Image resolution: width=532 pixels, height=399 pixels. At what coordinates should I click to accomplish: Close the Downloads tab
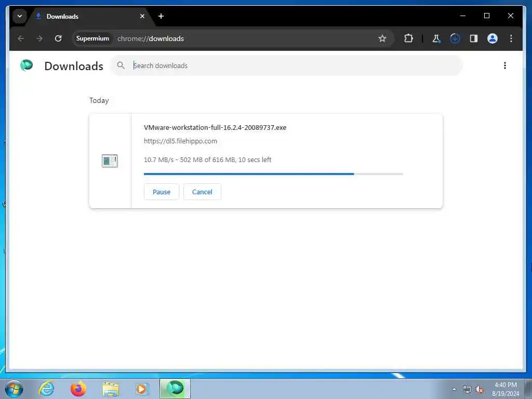[142, 16]
